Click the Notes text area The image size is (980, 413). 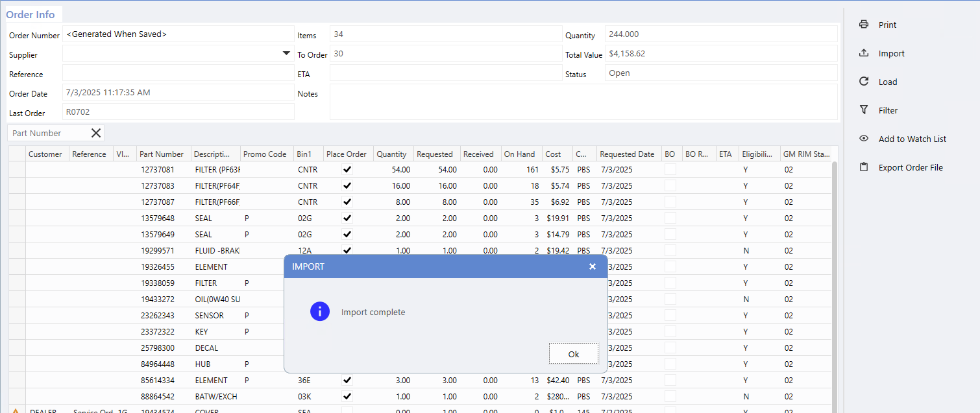coord(583,102)
